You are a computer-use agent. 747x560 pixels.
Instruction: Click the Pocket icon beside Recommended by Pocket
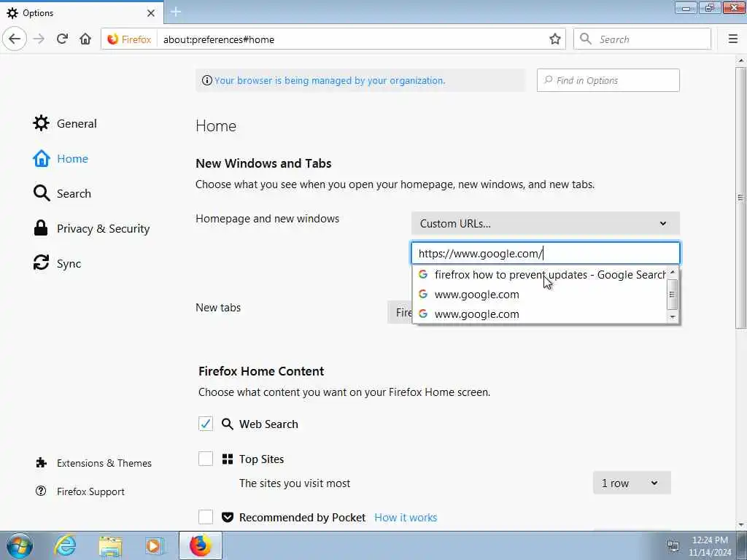[228, 517]
